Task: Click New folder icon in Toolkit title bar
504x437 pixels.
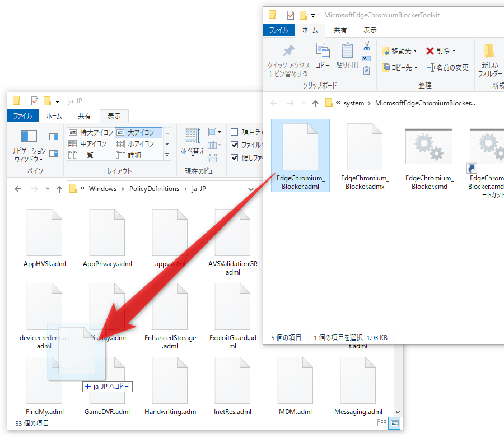Action: click(x=303, y=15)
